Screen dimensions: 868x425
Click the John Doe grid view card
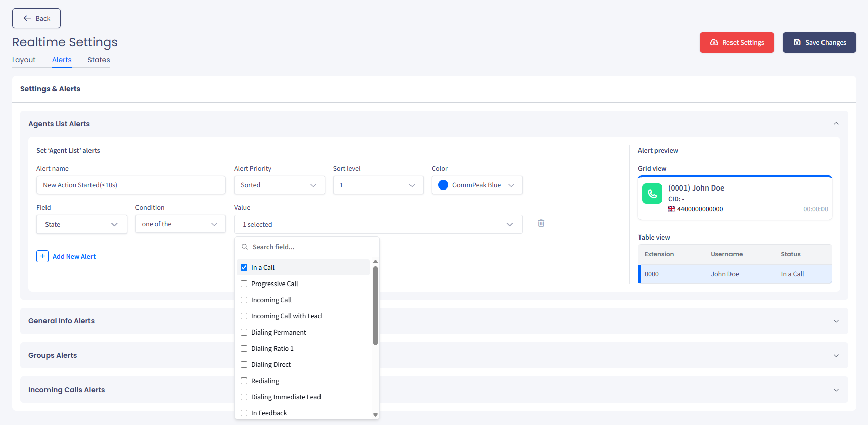point(735,198)
